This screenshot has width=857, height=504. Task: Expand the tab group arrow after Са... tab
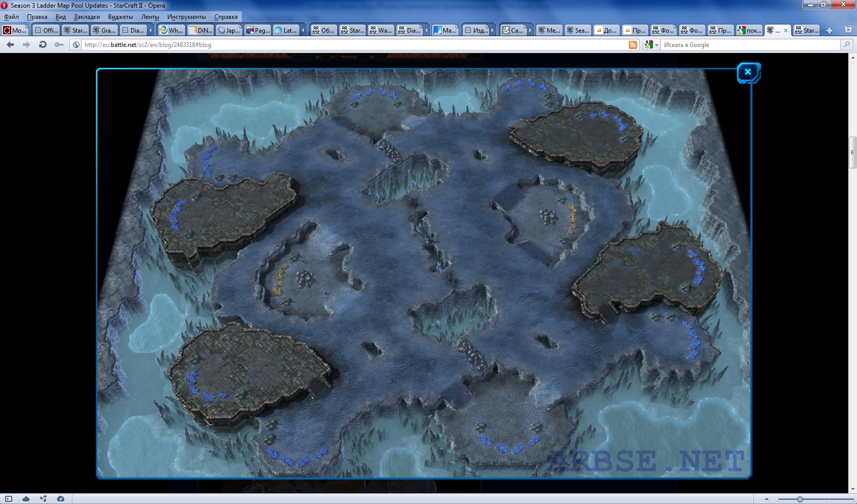tap(530, 31)
